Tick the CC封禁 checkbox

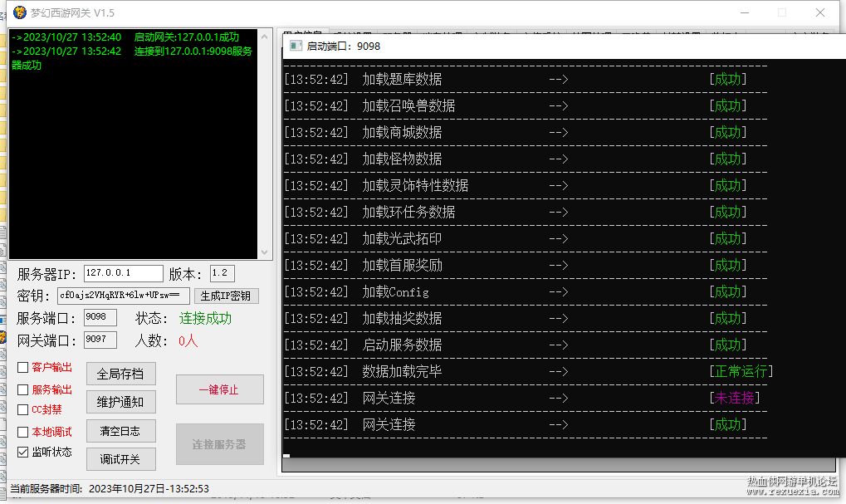[x=22, y=409]
